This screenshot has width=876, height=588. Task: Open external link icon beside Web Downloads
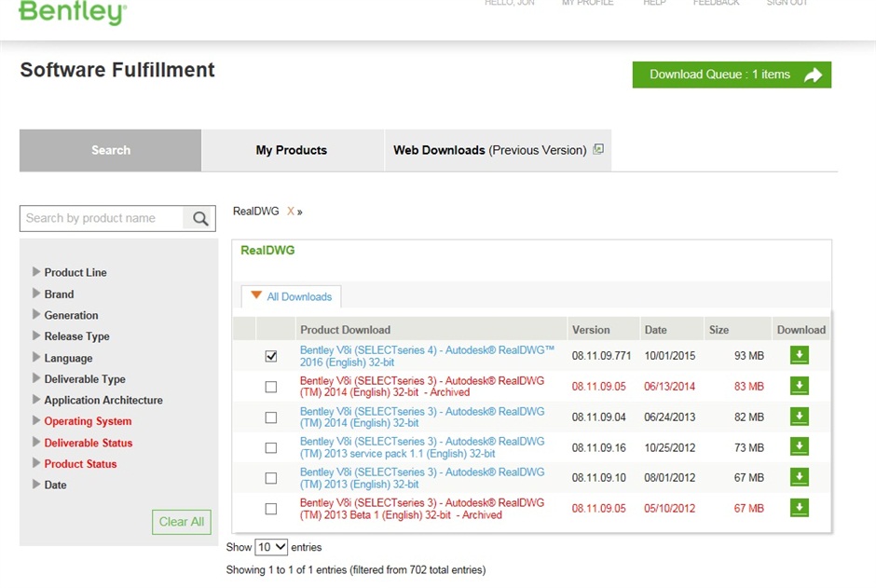point(598,149)
